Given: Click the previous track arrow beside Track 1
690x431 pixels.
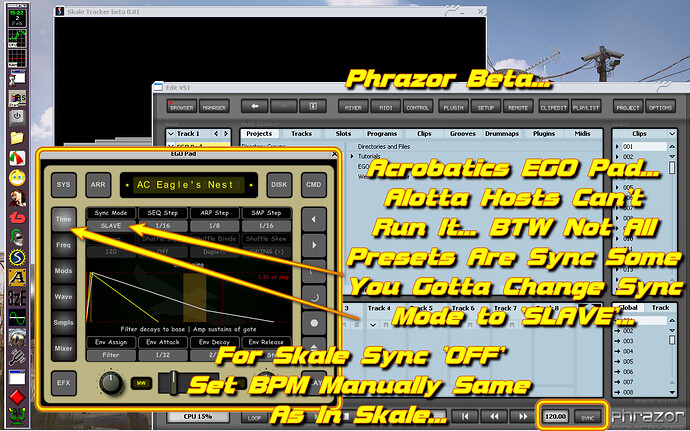Looking at the screenshot, I should (216, 133).
